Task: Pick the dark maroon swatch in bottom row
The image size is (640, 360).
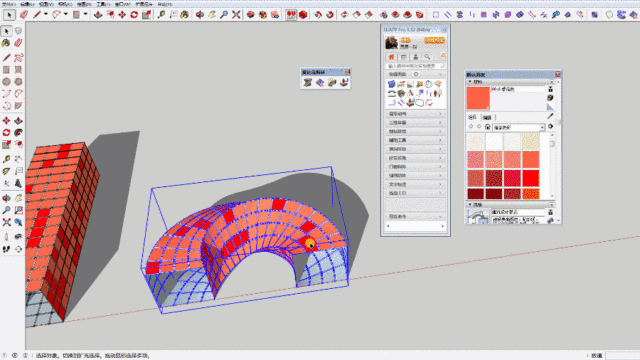Action: coord(476,193)
